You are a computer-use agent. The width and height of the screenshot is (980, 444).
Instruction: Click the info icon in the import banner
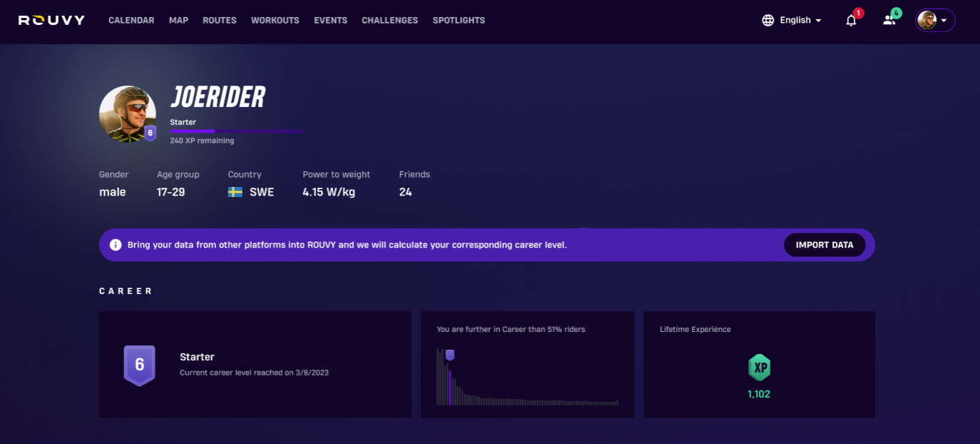pyautogui.click(x=116, y=245)
